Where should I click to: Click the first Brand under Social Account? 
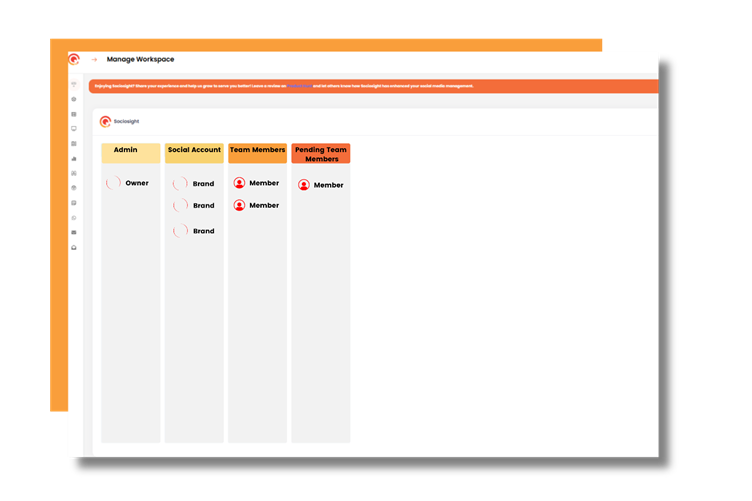[x=203, y=184]
